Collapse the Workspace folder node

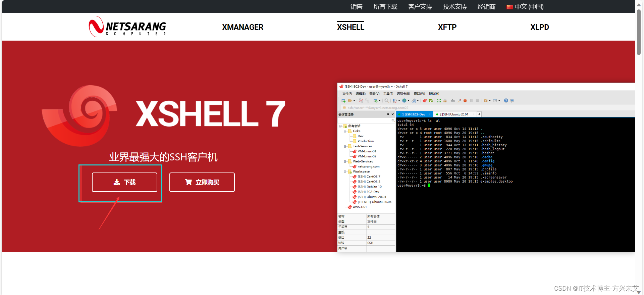345,171
